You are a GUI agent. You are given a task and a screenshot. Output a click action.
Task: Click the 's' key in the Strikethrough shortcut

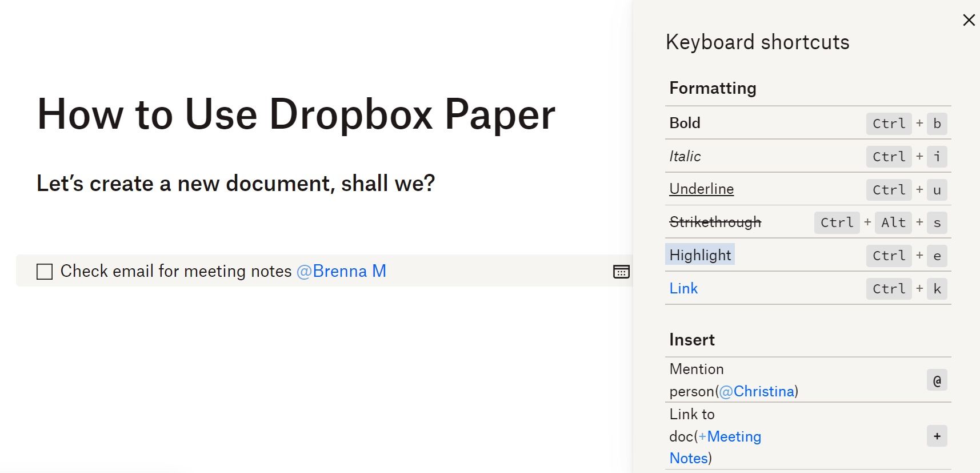click(937, 222)
